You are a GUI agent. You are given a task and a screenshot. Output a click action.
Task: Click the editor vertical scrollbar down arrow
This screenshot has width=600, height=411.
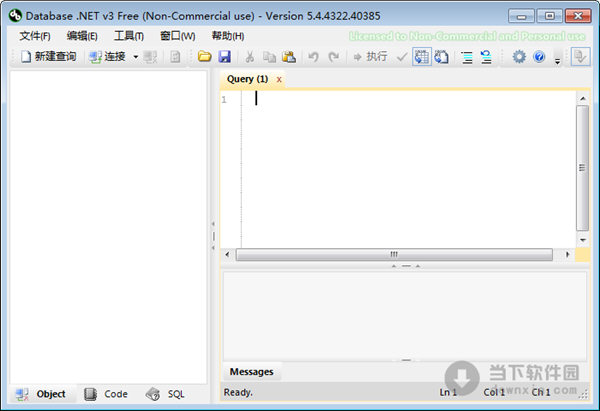(582, 240)
